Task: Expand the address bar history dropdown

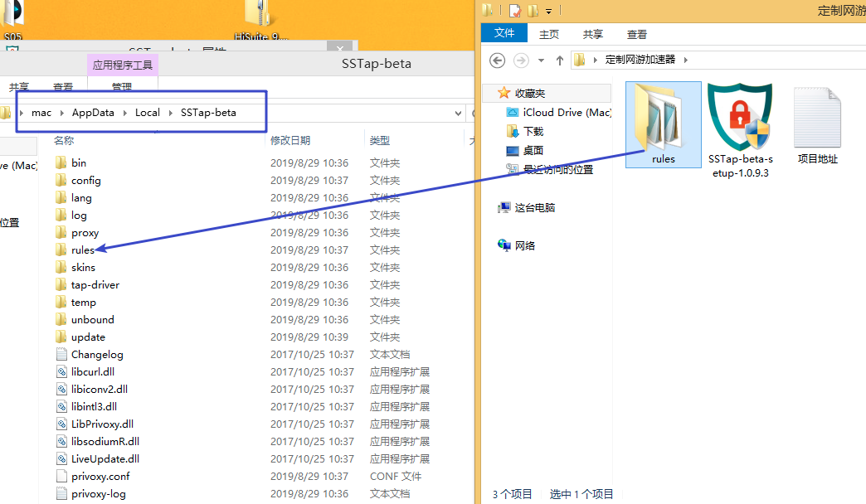Action: coord(458,114)
